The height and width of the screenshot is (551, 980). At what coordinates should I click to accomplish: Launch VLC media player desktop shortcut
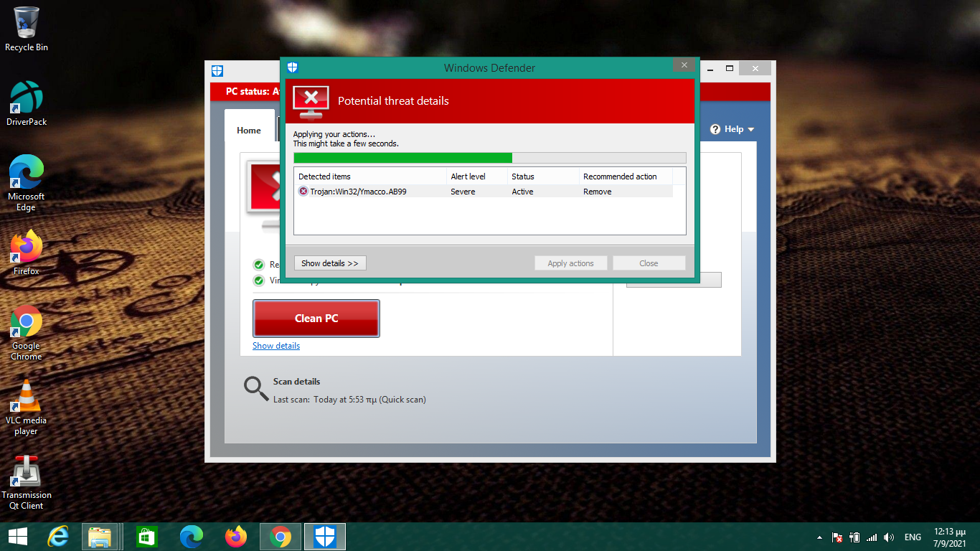(27, 408)
